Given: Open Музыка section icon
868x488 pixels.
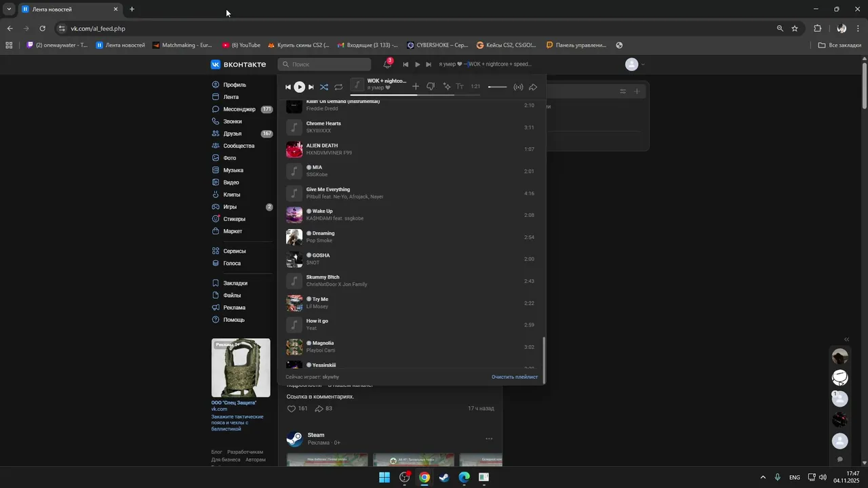Looking at the screenshot, I should 216,170.
